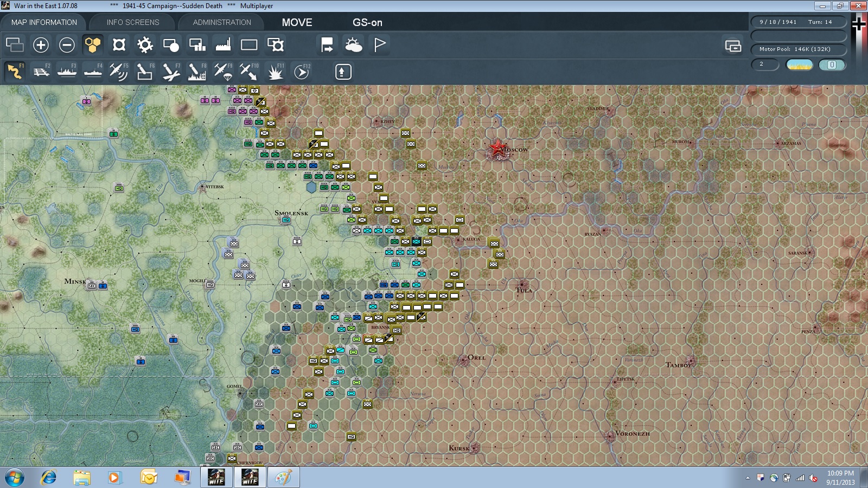Open the media player taskbar icon
This screenshot has height=488, width=868.
click(x=114, y=478)
